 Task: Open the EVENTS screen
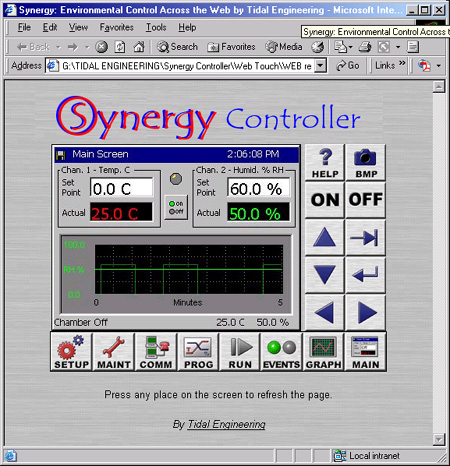click(282, 352)
